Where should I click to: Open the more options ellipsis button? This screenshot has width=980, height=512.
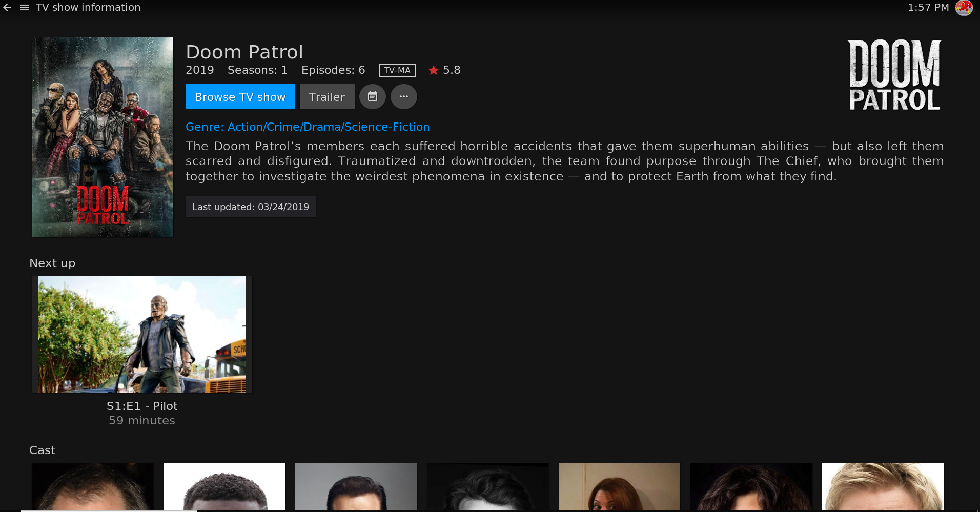point(404,96)
